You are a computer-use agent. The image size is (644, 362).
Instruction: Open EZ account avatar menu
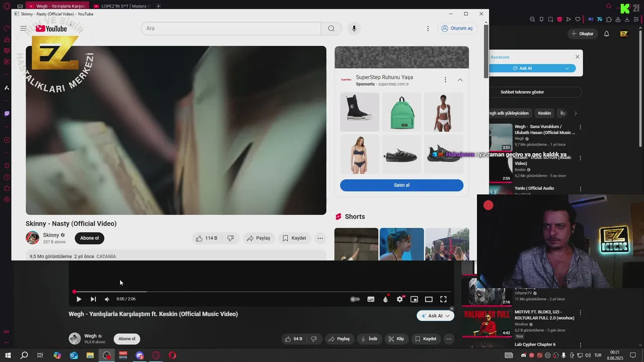624,34
